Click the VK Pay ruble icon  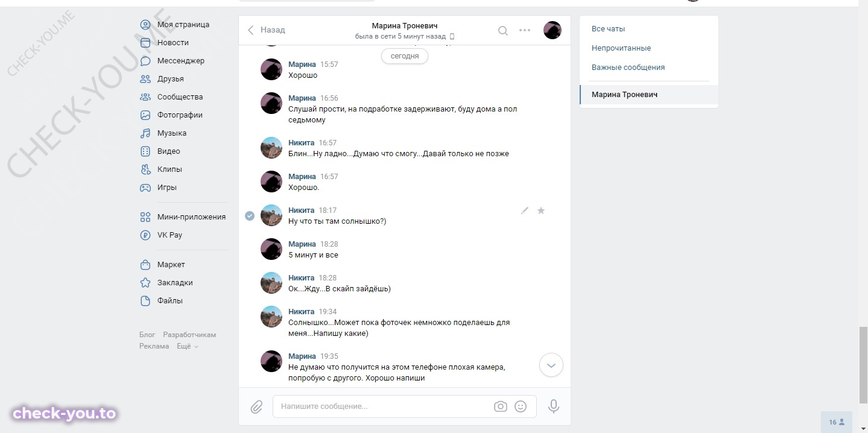coord(145,235)
